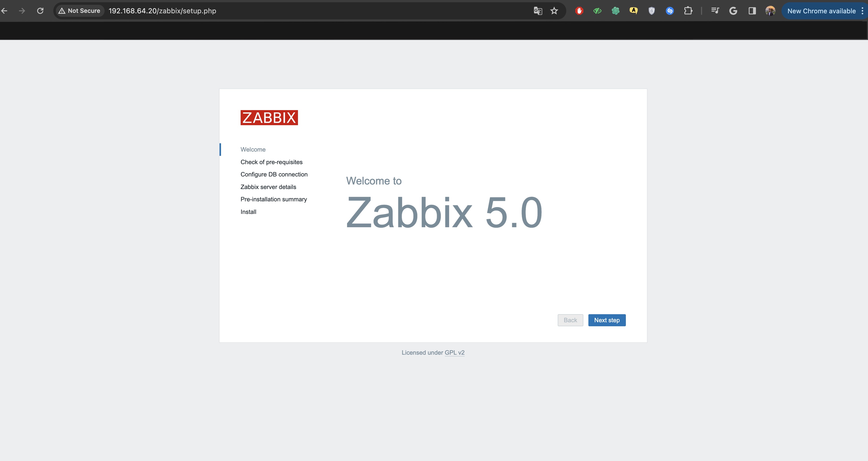Open the red hand ad-blocker extension

(x=579, y=11)
